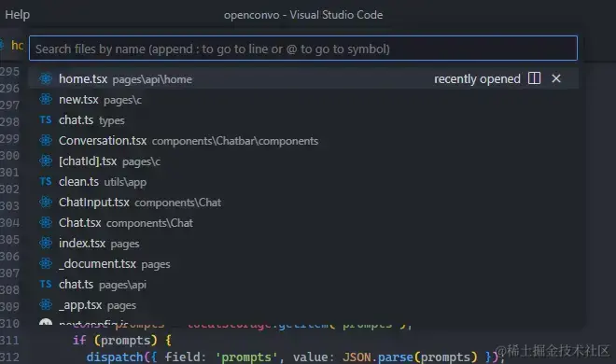This screenshot has width=616, height=364.
Task: Click the TS icon beside chat.ts pages\api
Action: pyautogui.click(x=46, y=284)
